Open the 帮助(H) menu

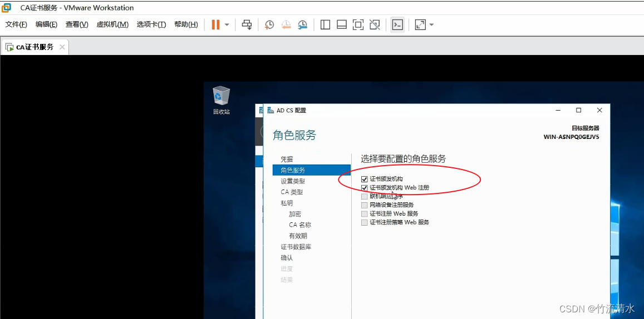pyautogui.click(x=186, y=24)
